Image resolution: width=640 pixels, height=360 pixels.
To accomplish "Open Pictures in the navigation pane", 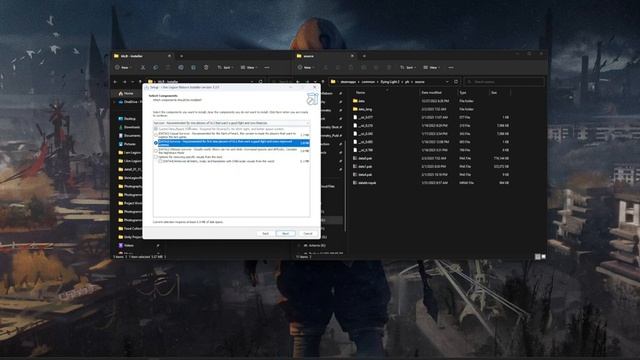I will 127,144.
